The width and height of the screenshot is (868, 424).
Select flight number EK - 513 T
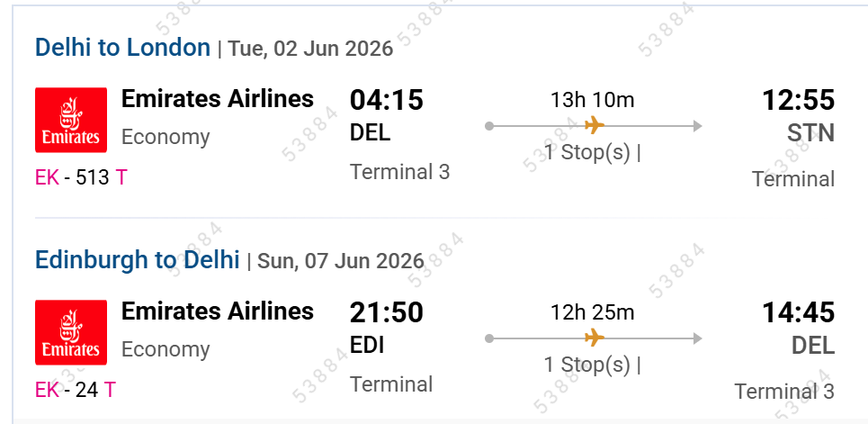click(81, 177)
